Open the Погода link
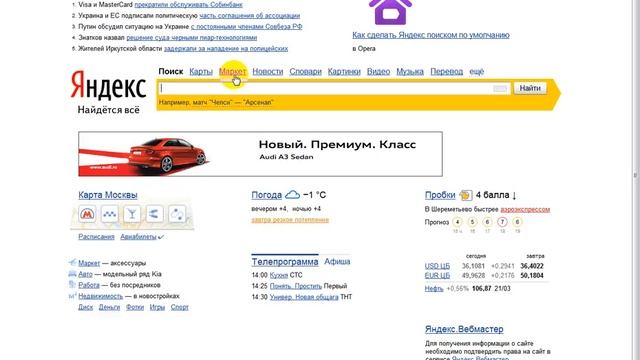 coord(267,195)
